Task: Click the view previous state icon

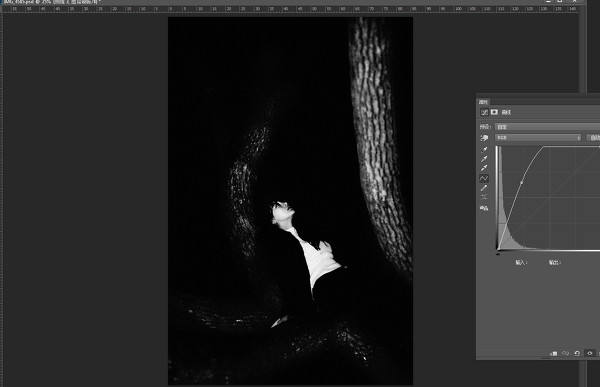Action: pyautogui.click(x=565, y=353)
